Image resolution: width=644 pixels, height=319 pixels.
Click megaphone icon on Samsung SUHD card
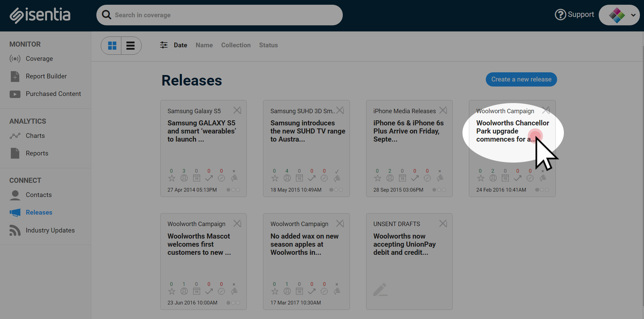(337, 178)
